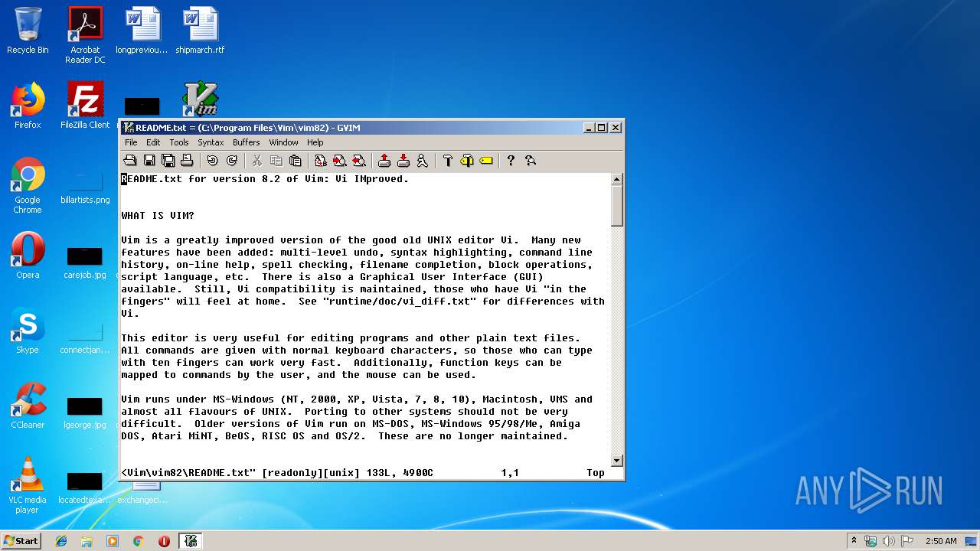980x551 pixels.
Task: Open Windows Media Player from taskbar
Action: pyautogui.click(x=113, y=541)
